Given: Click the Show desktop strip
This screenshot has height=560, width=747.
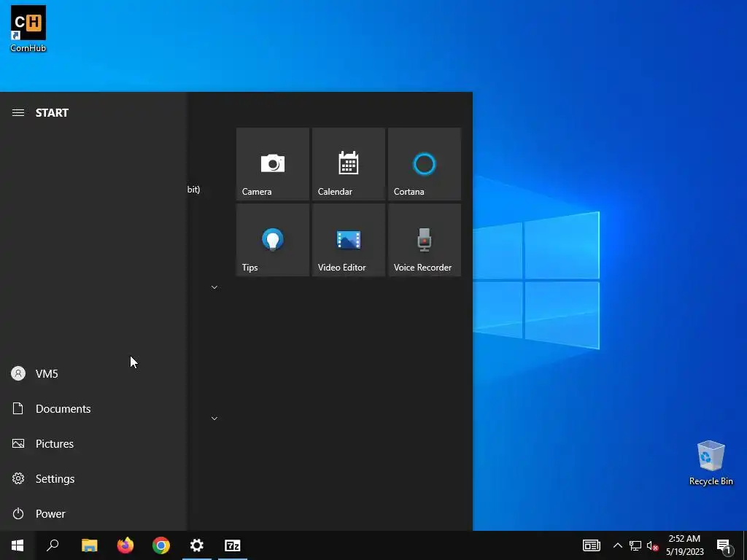Looking at the screenshot, I should tap(745, 545).
